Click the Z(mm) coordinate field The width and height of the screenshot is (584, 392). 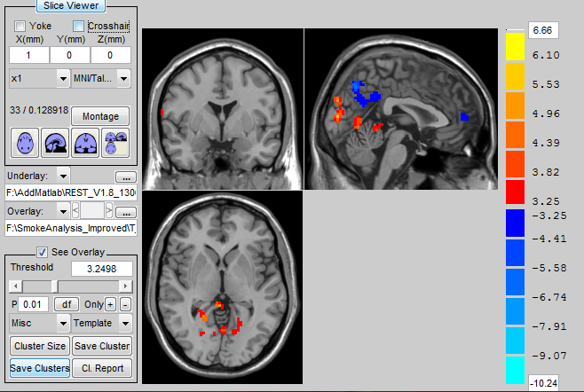pos(111,55)
